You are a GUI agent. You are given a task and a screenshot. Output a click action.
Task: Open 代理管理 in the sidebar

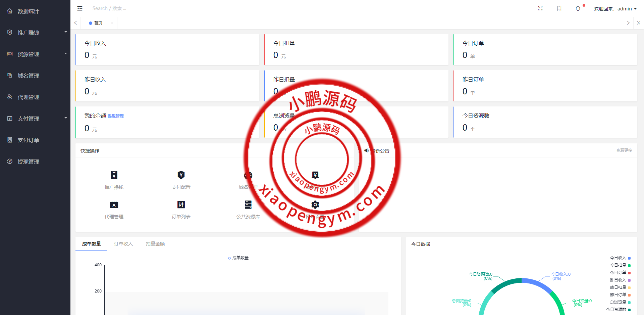pos(29,97)
